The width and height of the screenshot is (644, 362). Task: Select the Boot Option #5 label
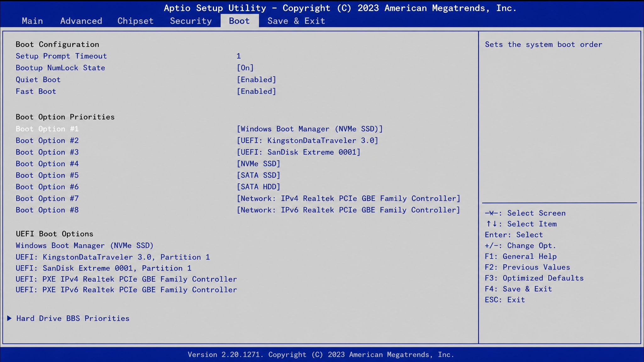[47, 175]
